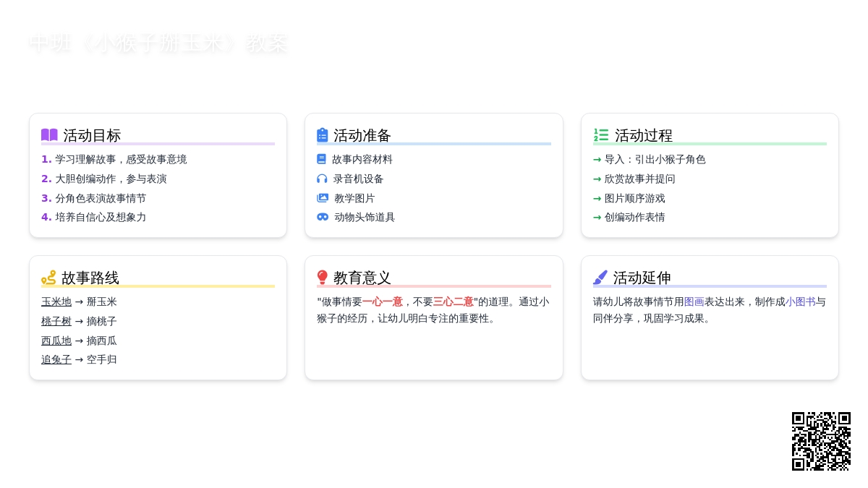Click the book icon beside 活动目标

(x=49, y=135)
